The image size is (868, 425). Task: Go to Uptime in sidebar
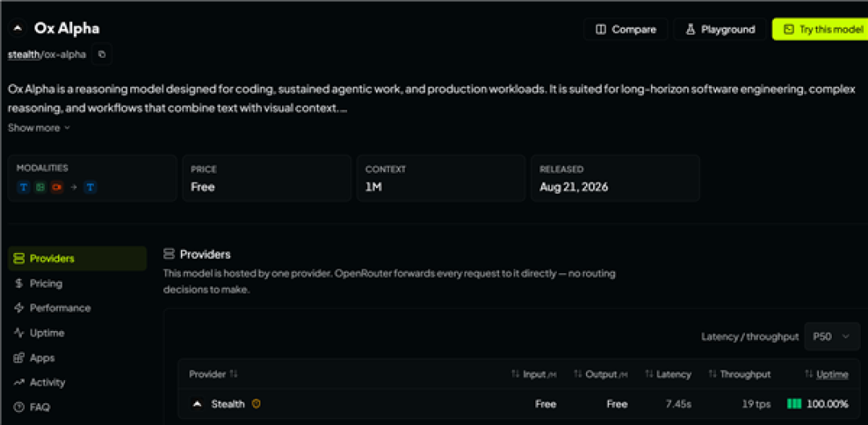click(x=77, y=333)
